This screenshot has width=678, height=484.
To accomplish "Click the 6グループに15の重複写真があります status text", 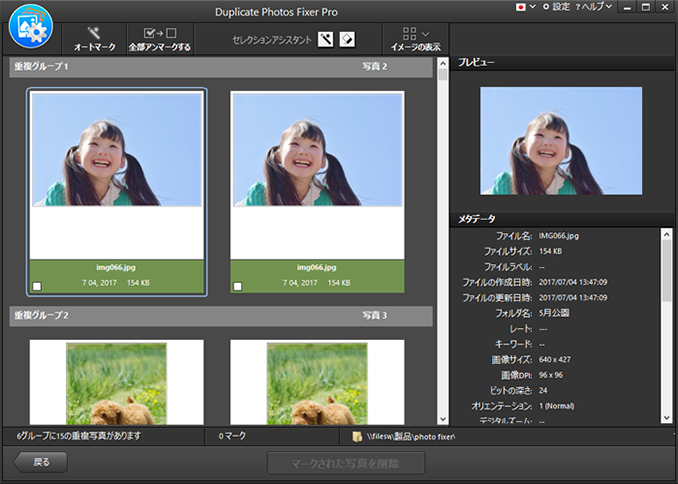I will pos(79,436).
